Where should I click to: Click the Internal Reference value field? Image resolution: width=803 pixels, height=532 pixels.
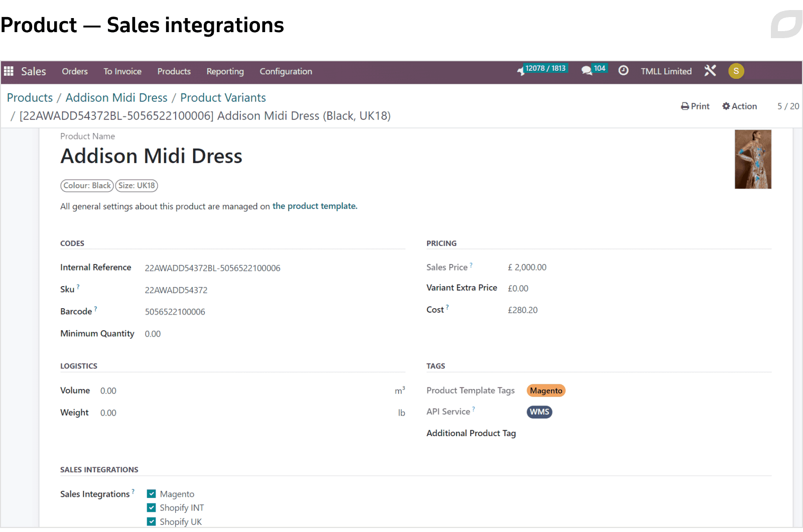pyautogui.click(x=213, y=268)
